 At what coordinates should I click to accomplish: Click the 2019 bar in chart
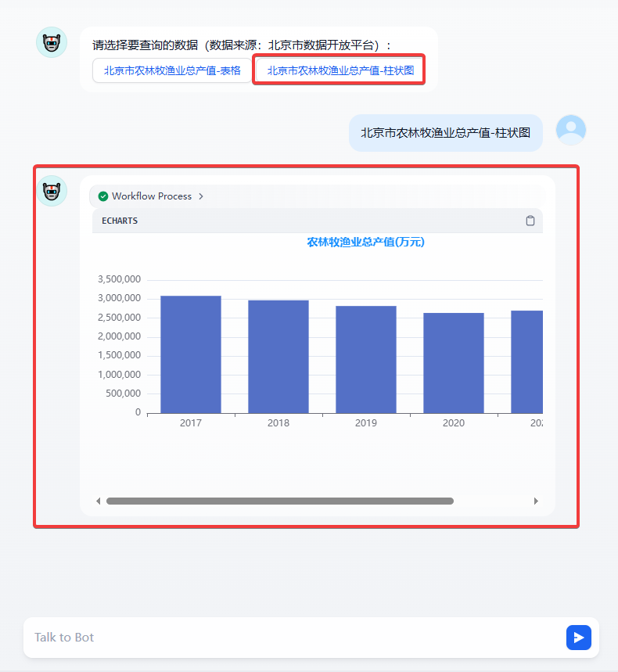(x=366, y=360)
